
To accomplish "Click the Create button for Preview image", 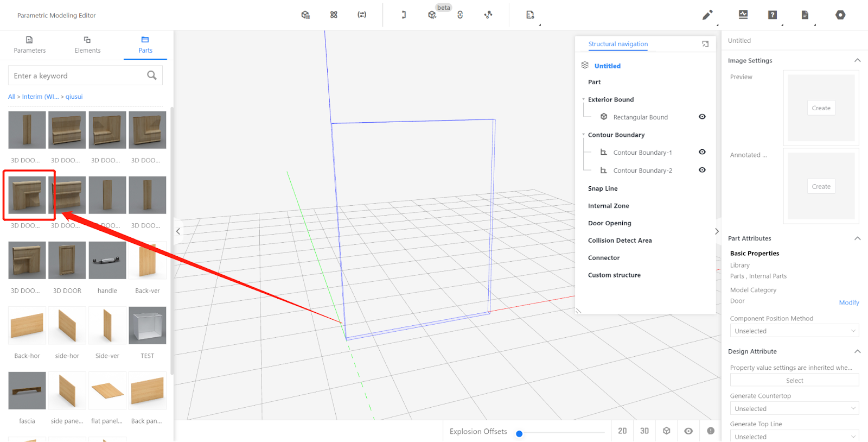I will point(821,108).
